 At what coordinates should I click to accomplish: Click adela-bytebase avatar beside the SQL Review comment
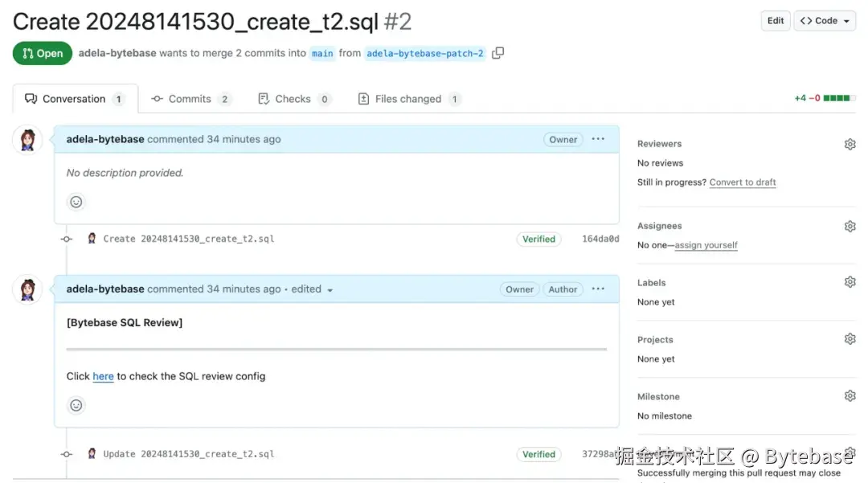click(27, 289)
